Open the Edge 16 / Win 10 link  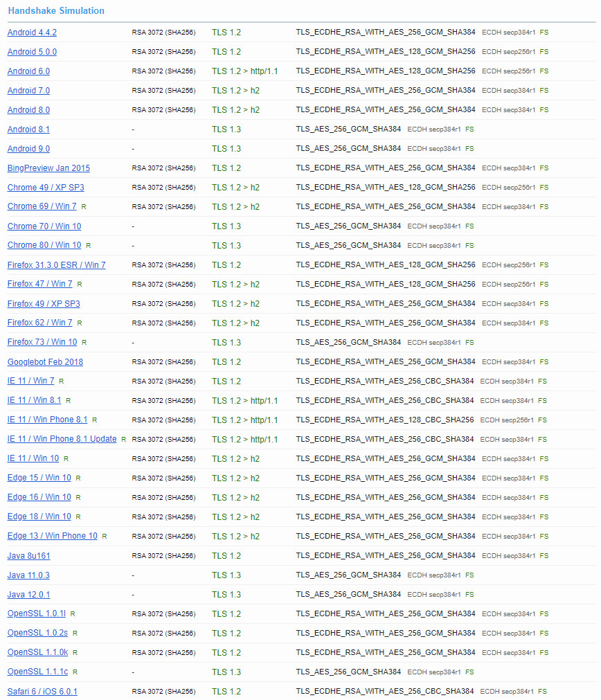[x=39, y=498]
